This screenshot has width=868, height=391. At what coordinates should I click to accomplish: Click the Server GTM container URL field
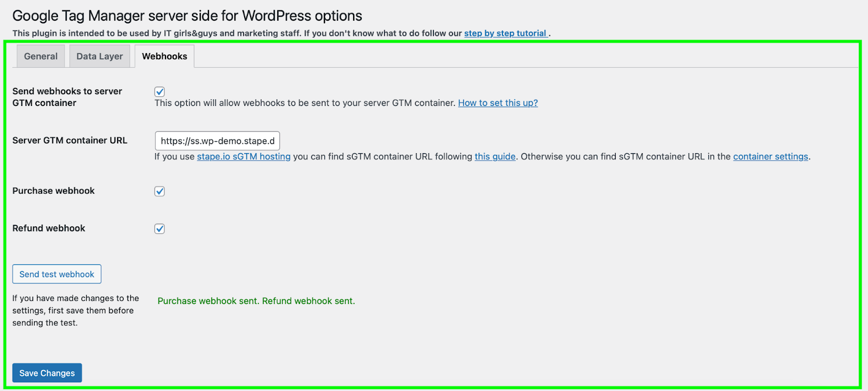pos(217,141)
